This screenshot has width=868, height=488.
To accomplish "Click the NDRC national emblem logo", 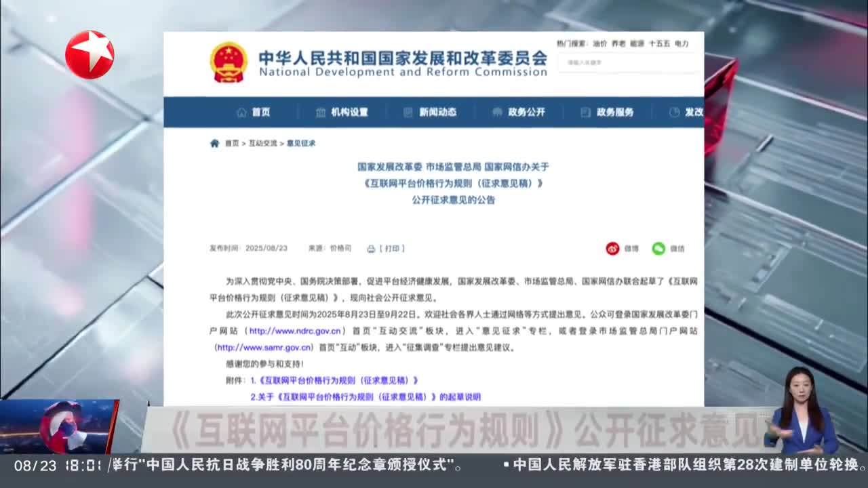I will point(229,62).
